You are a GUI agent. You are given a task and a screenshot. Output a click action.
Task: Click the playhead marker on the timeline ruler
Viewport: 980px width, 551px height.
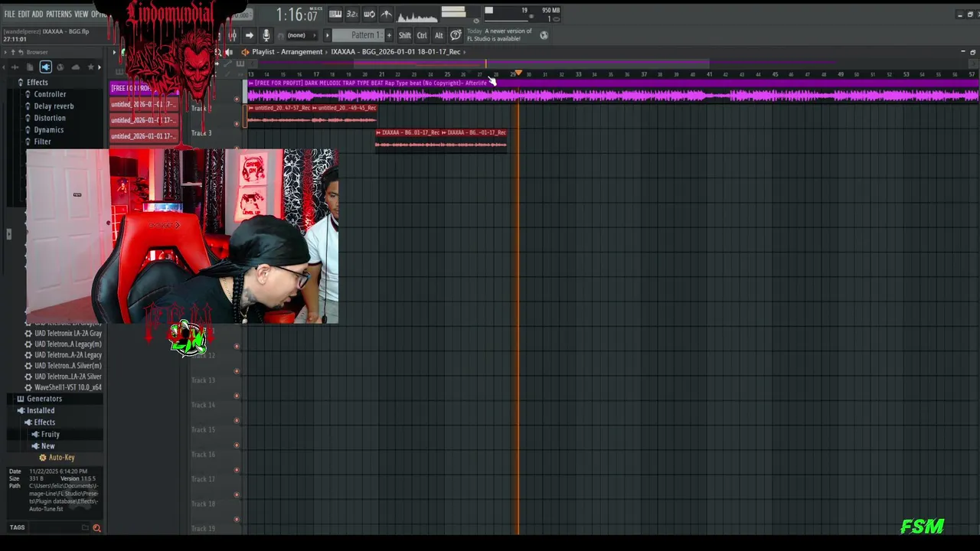[x=518, y=73]
